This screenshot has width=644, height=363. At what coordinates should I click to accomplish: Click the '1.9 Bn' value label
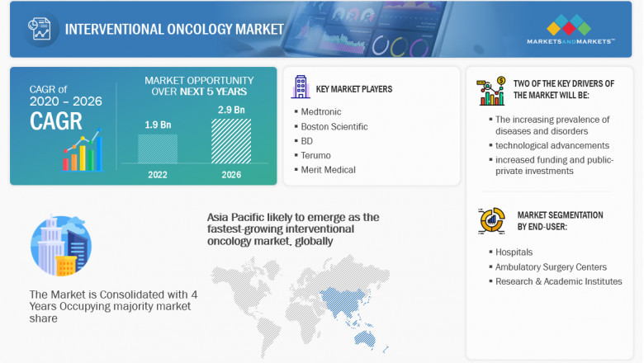[158, 125]
